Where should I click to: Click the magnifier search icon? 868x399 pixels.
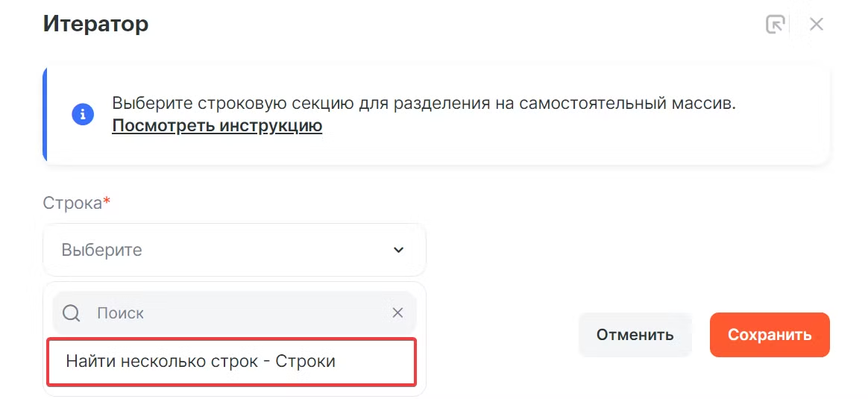coord(72,313)
